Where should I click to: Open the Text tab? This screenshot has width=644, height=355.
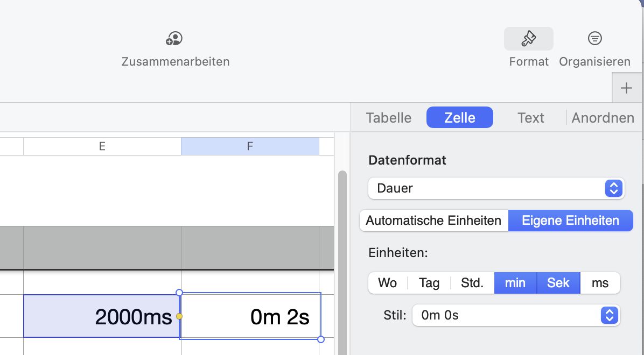pos(530,118)
